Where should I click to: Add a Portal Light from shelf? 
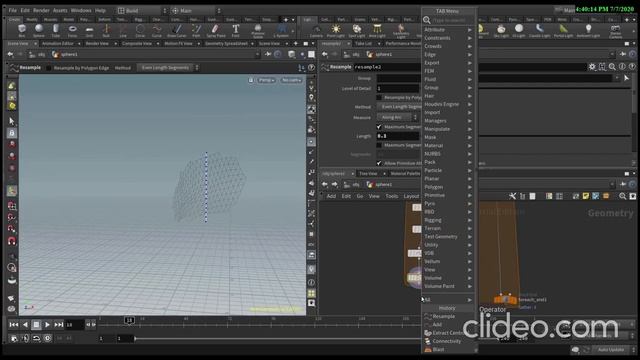tap(564, 30)
